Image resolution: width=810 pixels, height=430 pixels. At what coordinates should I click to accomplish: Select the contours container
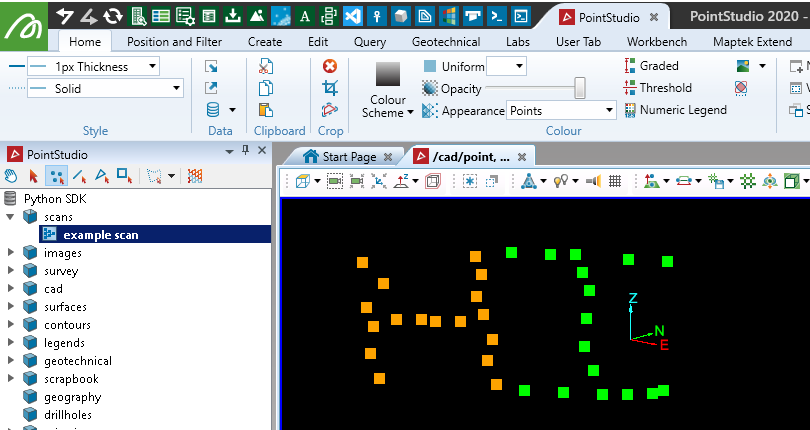tap(67, 325)
